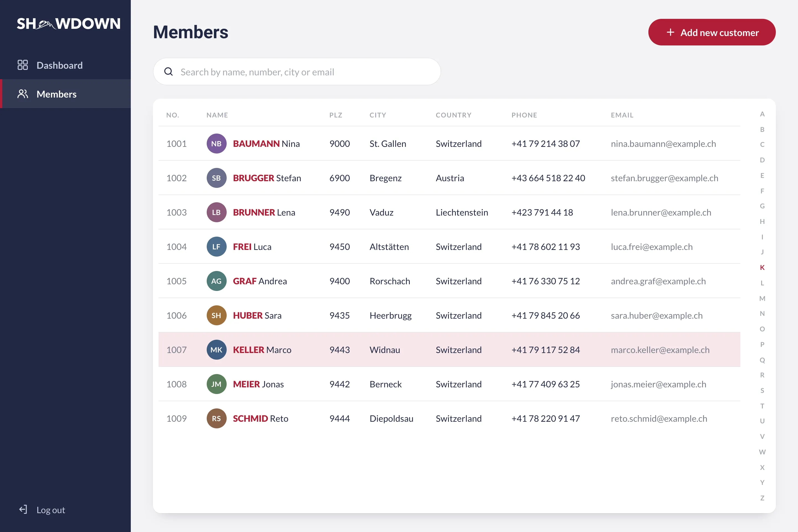
Task: Click the NB avatar for Nina Baumann
Action: (216, 144)
